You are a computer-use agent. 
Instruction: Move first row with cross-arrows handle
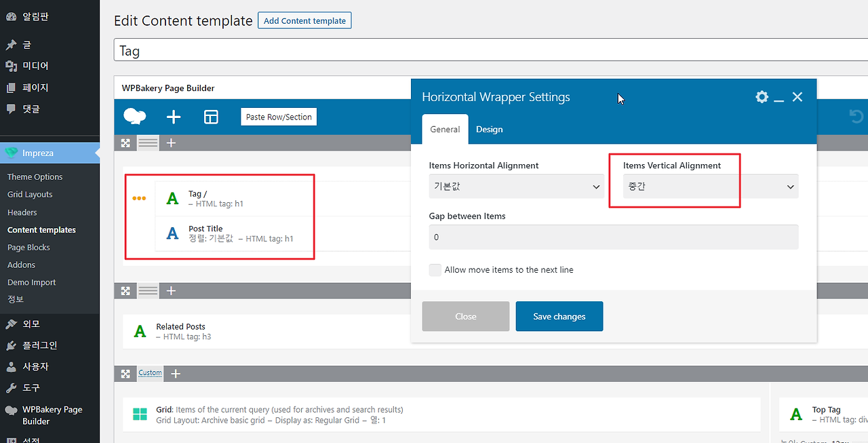coord(125,142)
